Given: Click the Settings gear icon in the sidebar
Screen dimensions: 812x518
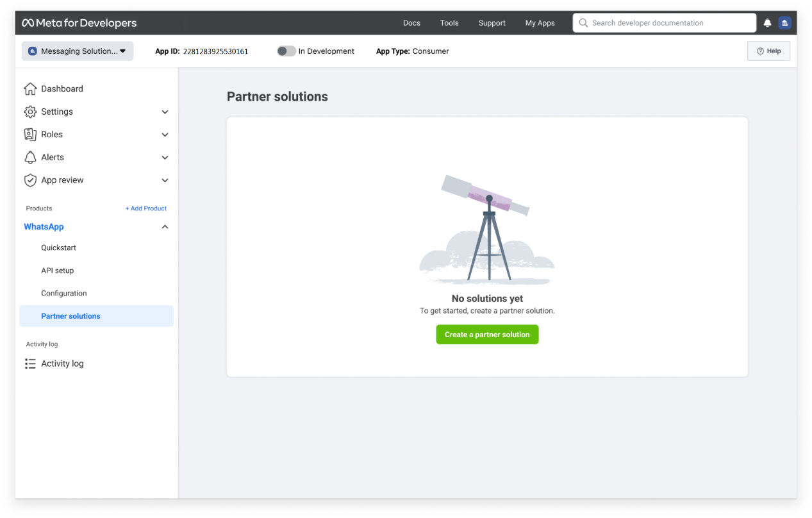Looking at the screenshot, I should (30, 112).
